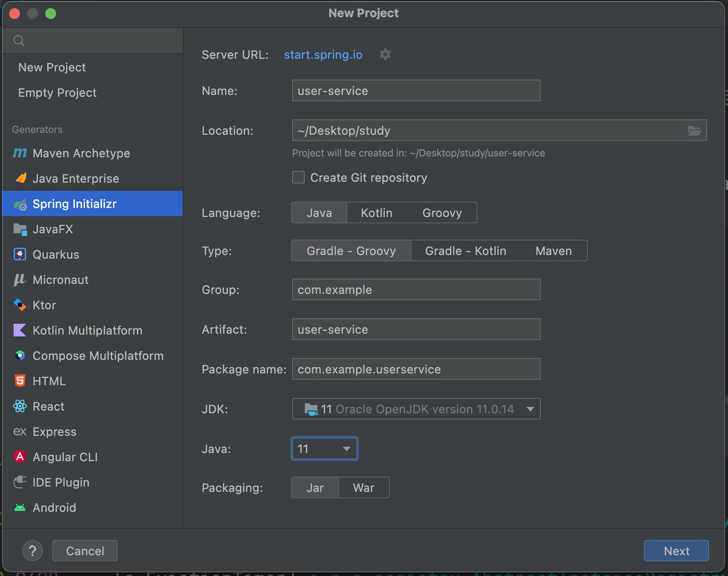Select Maven Archetype generator
Viewport: 728px width, 576px height.
click(93, 153)
